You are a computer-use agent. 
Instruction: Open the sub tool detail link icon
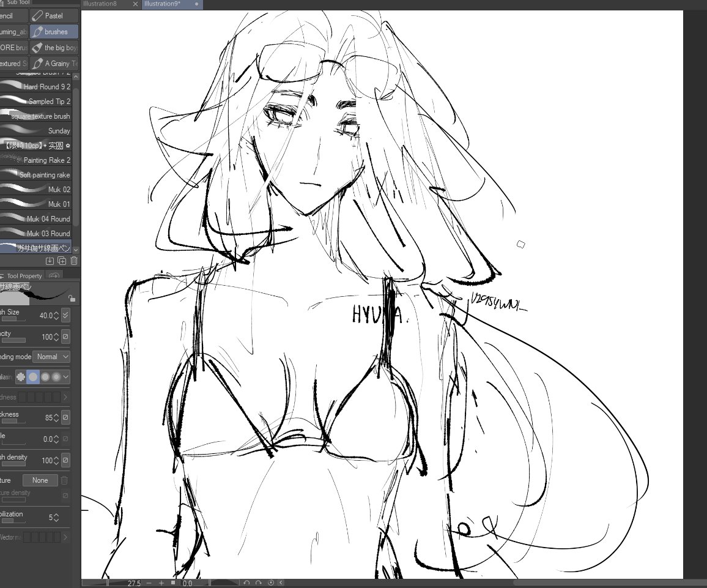click(x=54, y=275)
